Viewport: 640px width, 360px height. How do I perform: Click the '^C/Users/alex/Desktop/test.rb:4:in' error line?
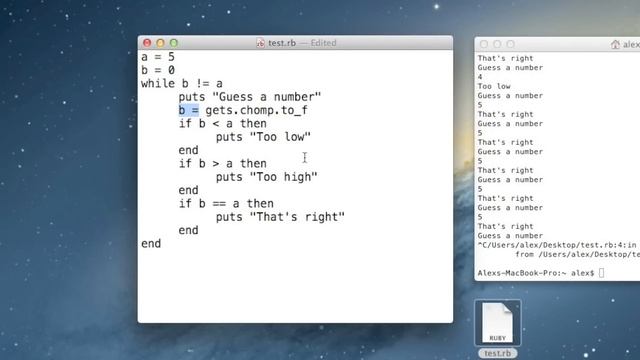point(557,245)
